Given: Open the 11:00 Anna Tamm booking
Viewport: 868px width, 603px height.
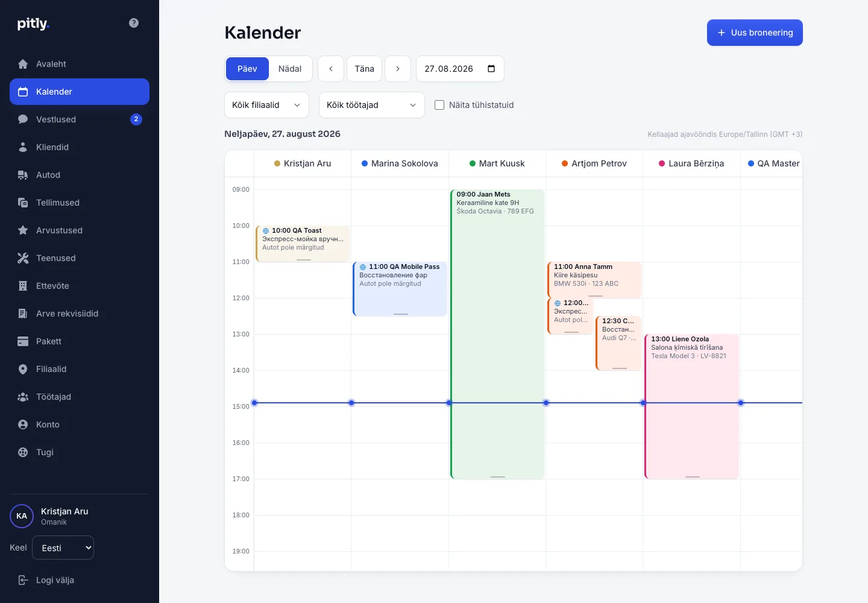Looking at the screenshot, I should 594,280.
